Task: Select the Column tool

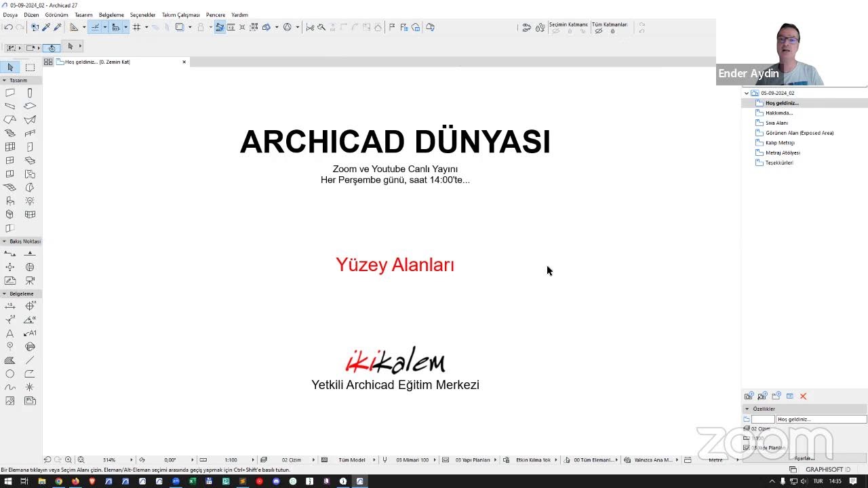Action: tap(30, 93)
